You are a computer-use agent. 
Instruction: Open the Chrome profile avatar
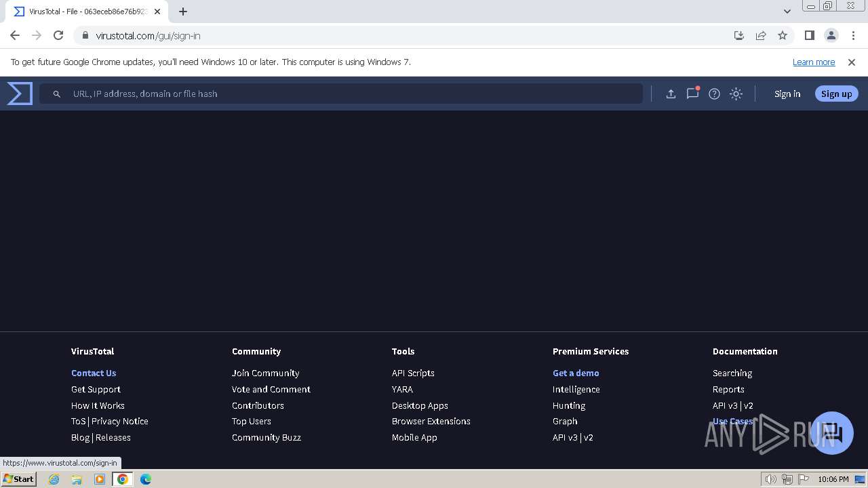(x=831, y=36)
